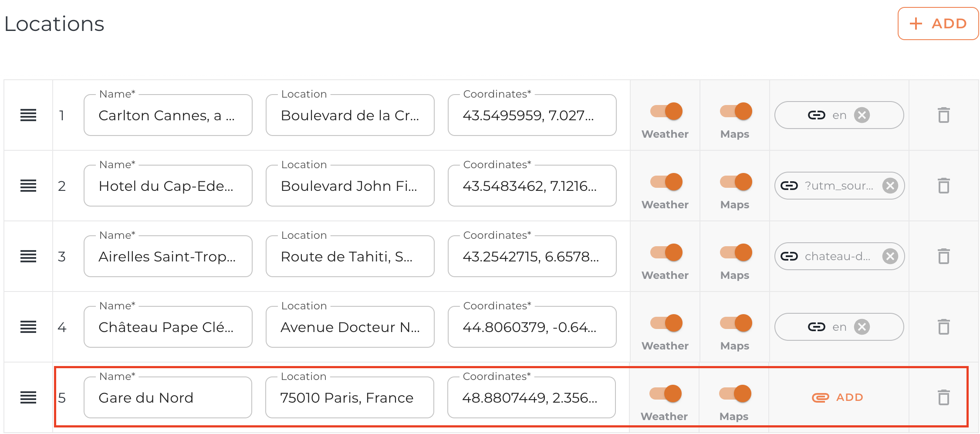Remove the 'en' link from Château Pape row
This screenshot has height=434, width=980.
pos(862,327)
